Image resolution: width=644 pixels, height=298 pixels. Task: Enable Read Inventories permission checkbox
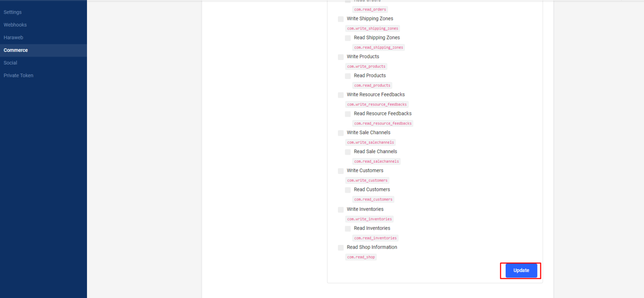click(348, 228)
